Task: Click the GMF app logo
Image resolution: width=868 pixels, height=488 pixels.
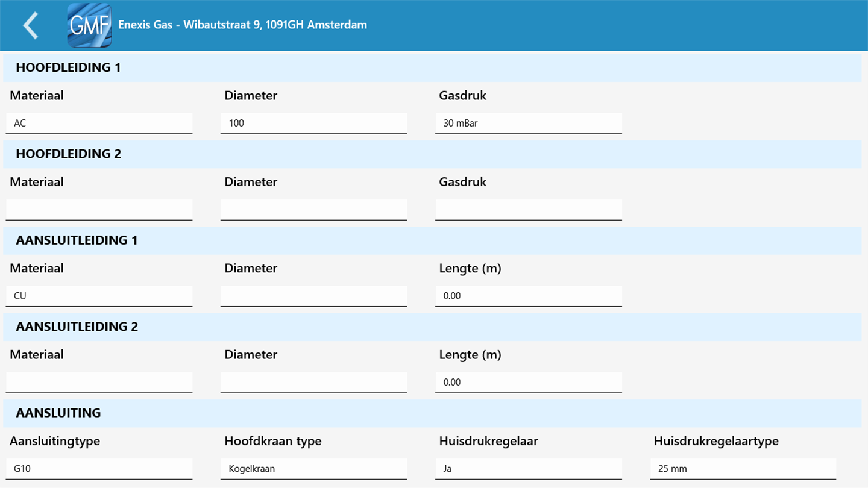Action: click(x=89, y=25)
